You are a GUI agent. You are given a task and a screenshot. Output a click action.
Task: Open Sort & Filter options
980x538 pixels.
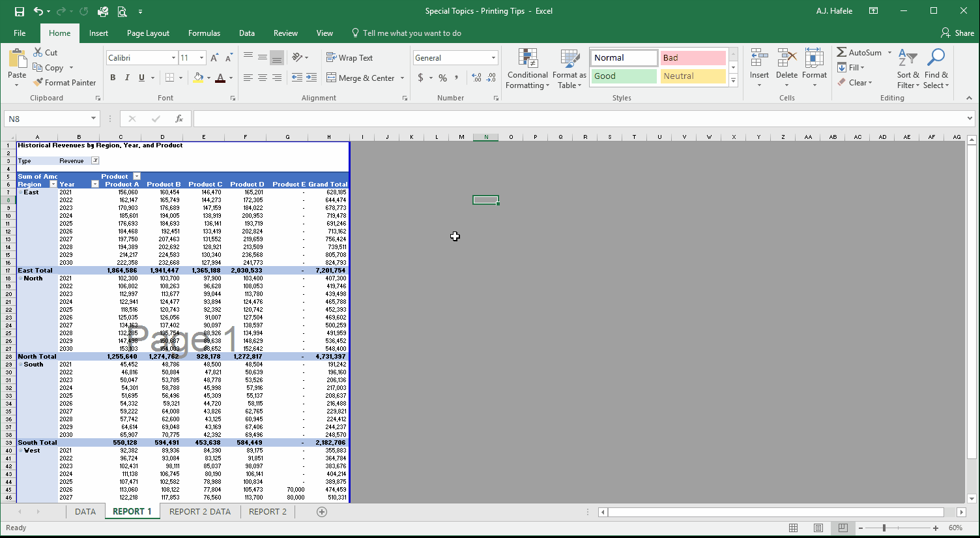(908, 69)
